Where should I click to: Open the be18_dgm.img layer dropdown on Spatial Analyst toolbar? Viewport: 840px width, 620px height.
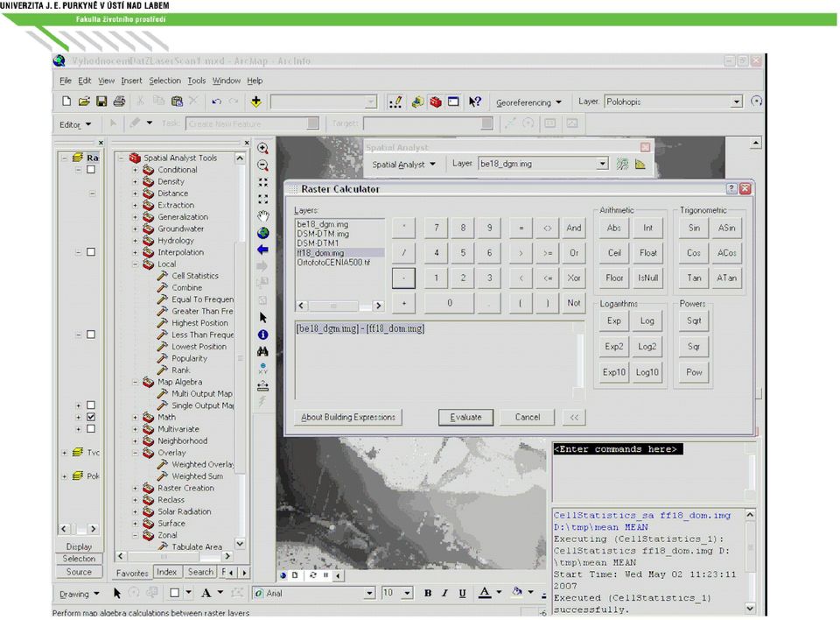click(603, 164)
